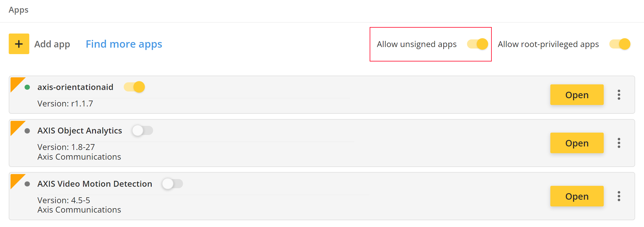Start AXIS Object Analytics with its toggle

(x=142, y=130)
